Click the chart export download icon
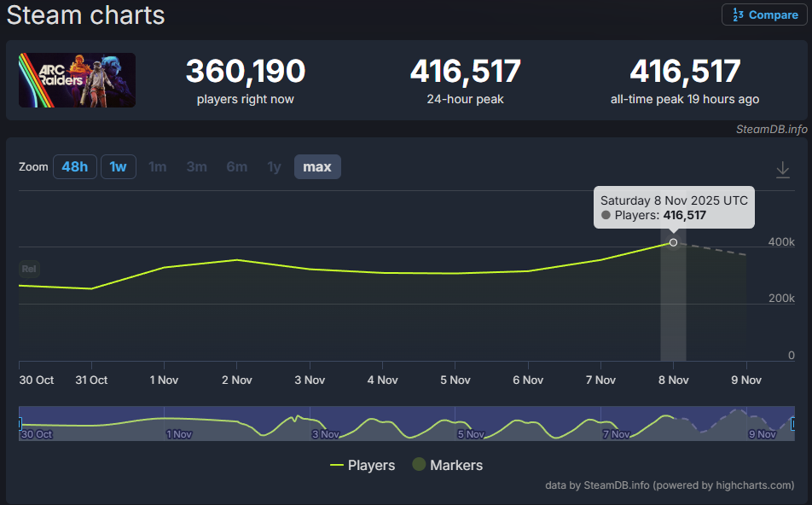The width and height of the screenshot is (812, 505). pyautogui.click(x=782, y=170)
